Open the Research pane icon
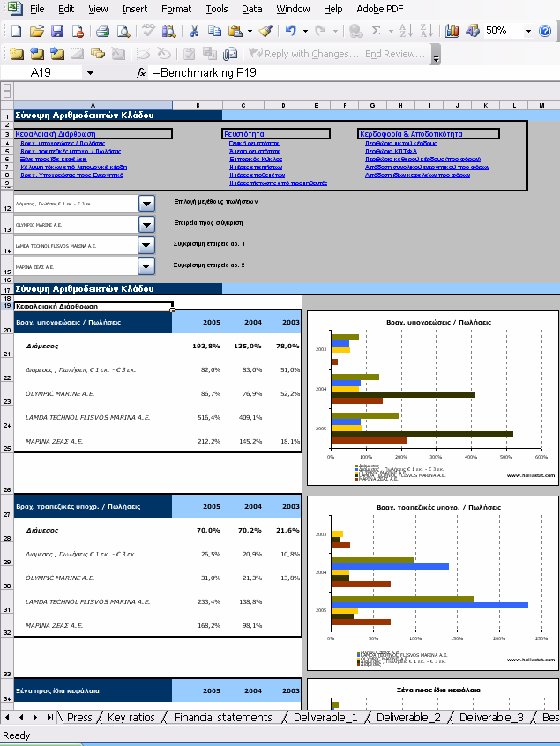 (168, 31)
